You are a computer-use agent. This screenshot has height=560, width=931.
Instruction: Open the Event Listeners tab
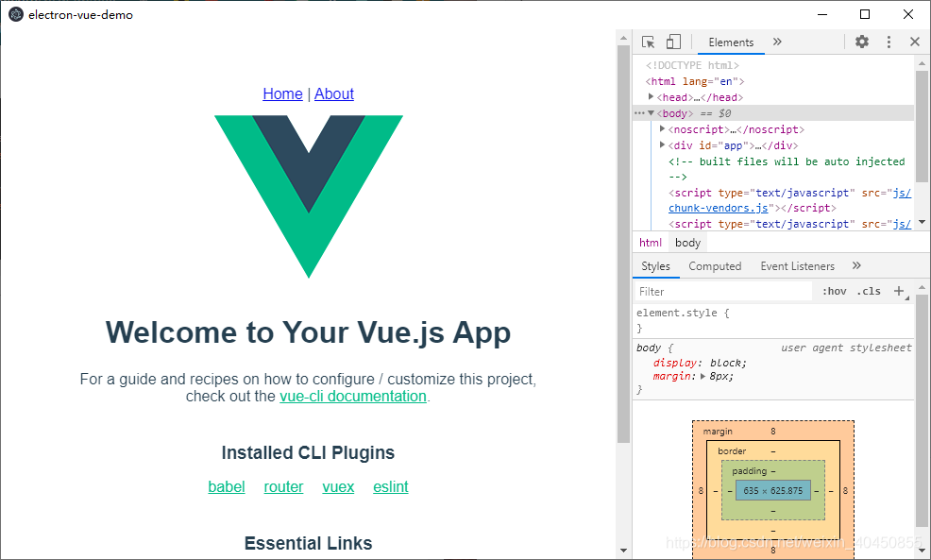pyautogui.click(x=798, y=266)
